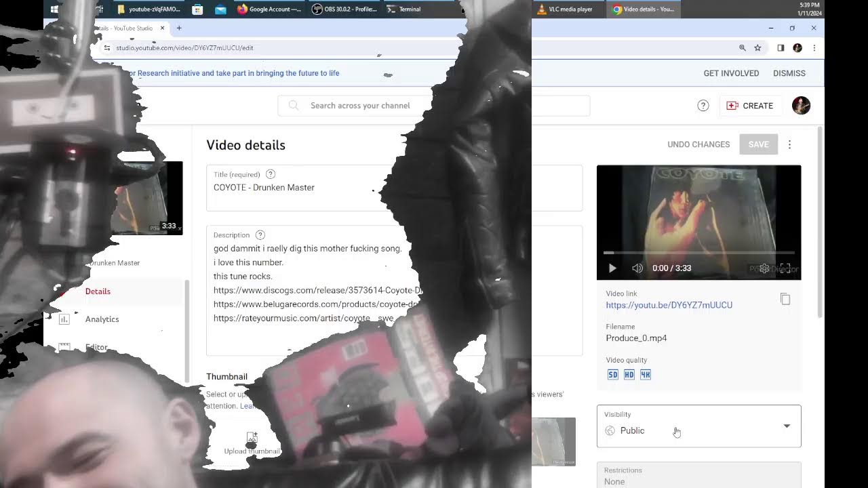
Task: Click the Title help question mark
Action: click(x=271, y=174)
